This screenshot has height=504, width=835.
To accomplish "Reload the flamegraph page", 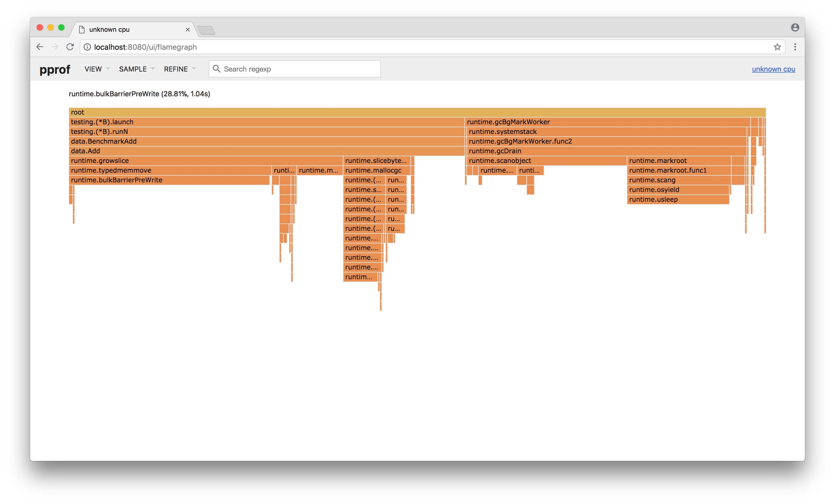I will point(70,47).
